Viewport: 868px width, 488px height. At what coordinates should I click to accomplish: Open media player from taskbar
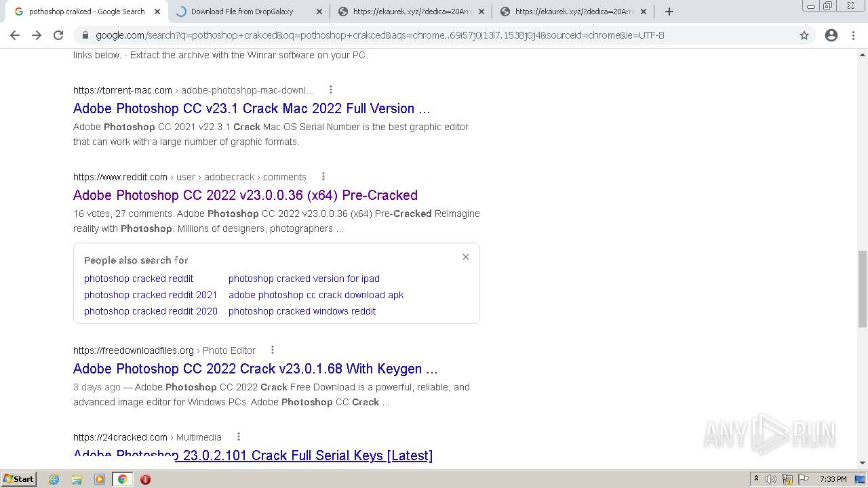tap(100, 479)
